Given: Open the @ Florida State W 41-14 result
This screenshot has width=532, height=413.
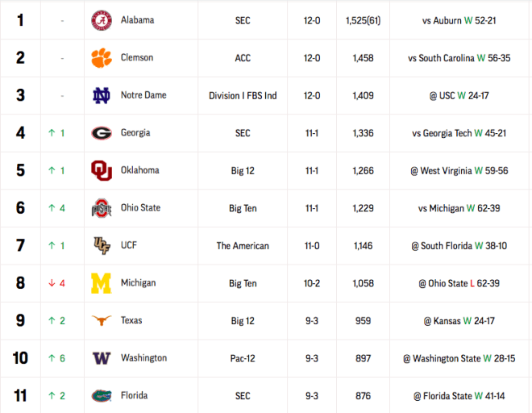Looking at the screenshot, I should coord(459,396).
